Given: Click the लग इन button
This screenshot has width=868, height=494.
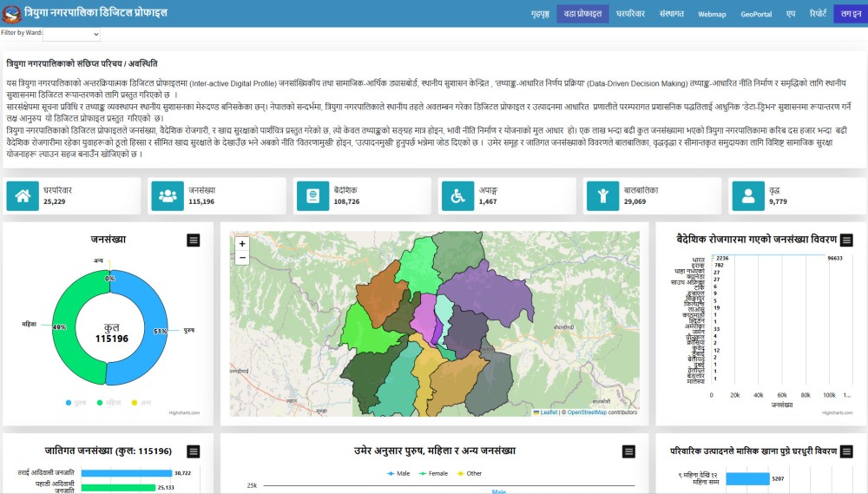Looking at the screenshot, I should click(850, 14).
